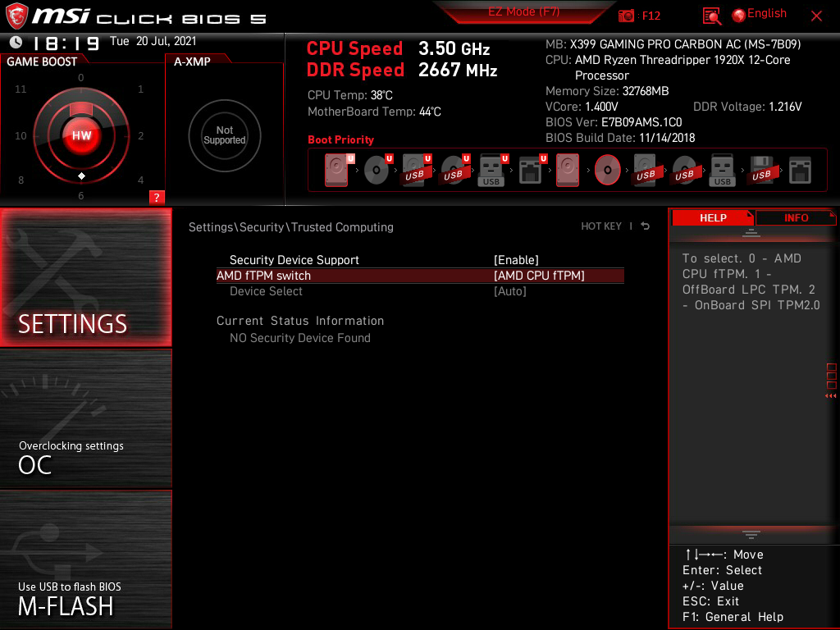
Task: Click the clock icon beside the time
Action: 16,42
